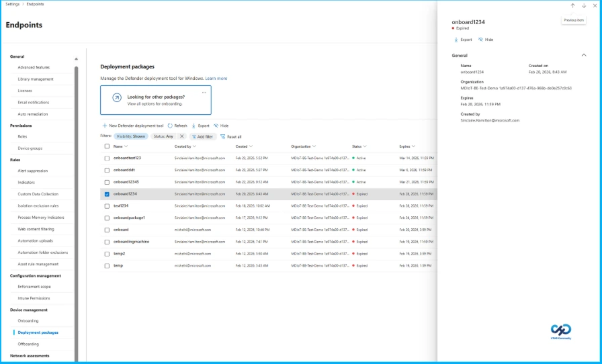Click the Add filter button
Viewport: 602px width, 364px height.
[x=203, y=137]
